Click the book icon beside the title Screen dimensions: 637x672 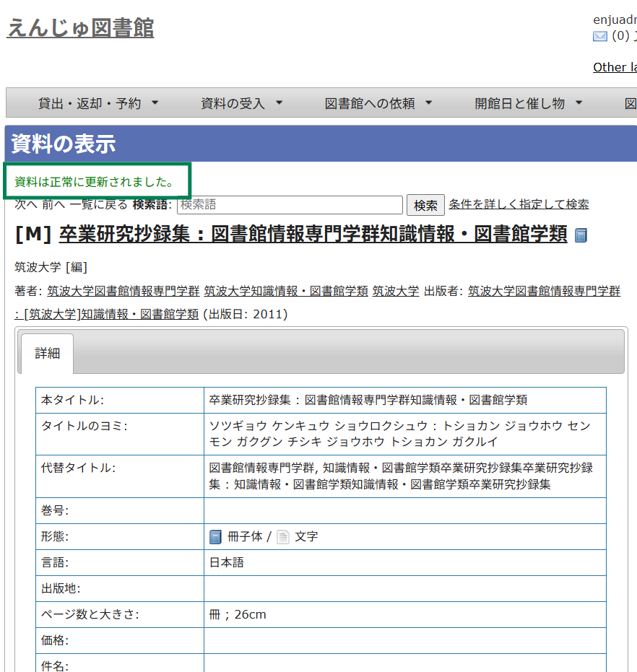coord(582,235)
